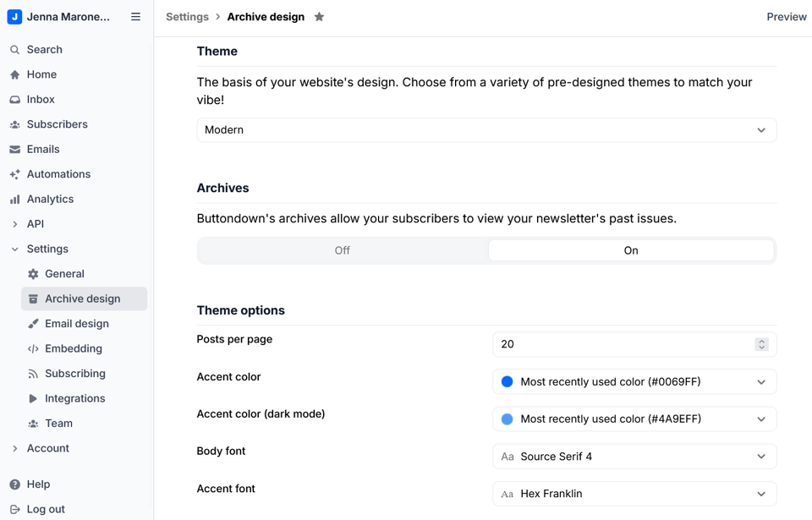812x520 pixels.
Task: View Analytics via its sidebar icon
Action: 14,199
